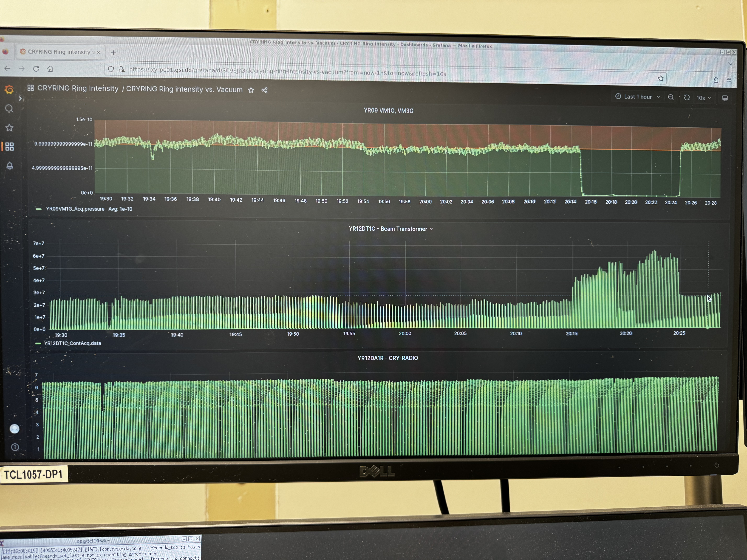Open the sidebar search icon
Viewport: 747px width, 560px height.
(9, 109)
